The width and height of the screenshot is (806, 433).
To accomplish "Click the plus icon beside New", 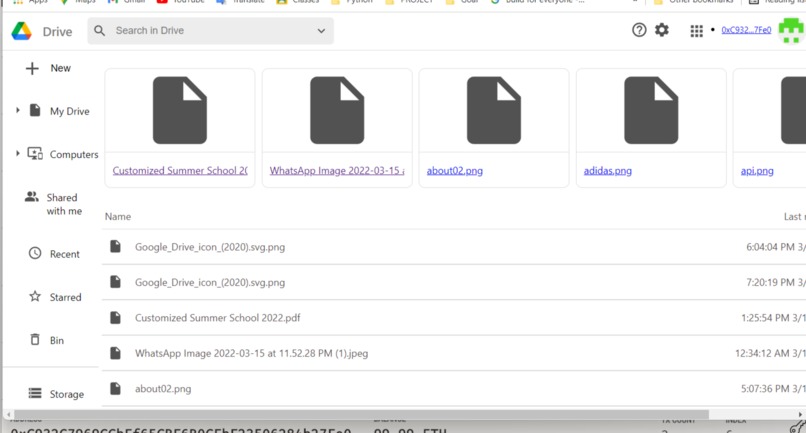I will 32,68.
